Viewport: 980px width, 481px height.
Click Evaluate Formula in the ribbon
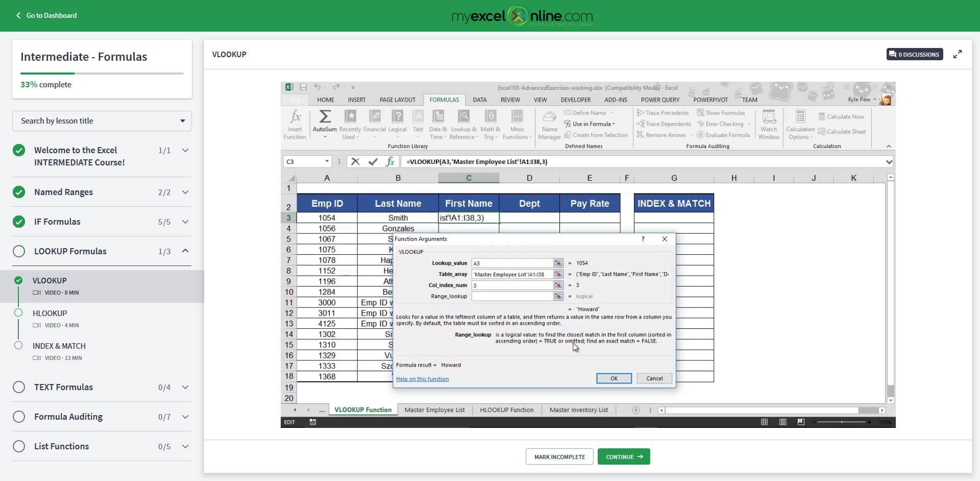point(723,135)
